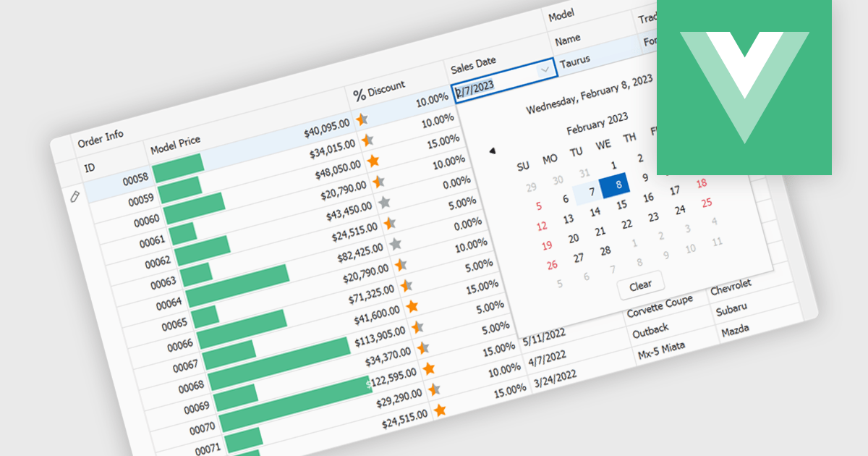The width and height of the screenshot is (868, 456).
Task: Select the gray star beside $82,425.00
Action: click(x=395, y=244)
